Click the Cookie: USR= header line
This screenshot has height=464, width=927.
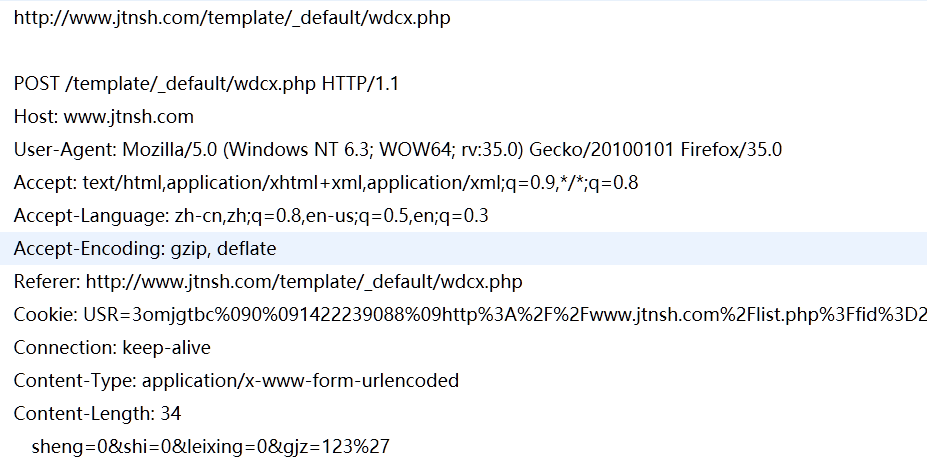[x=470, y=314]
